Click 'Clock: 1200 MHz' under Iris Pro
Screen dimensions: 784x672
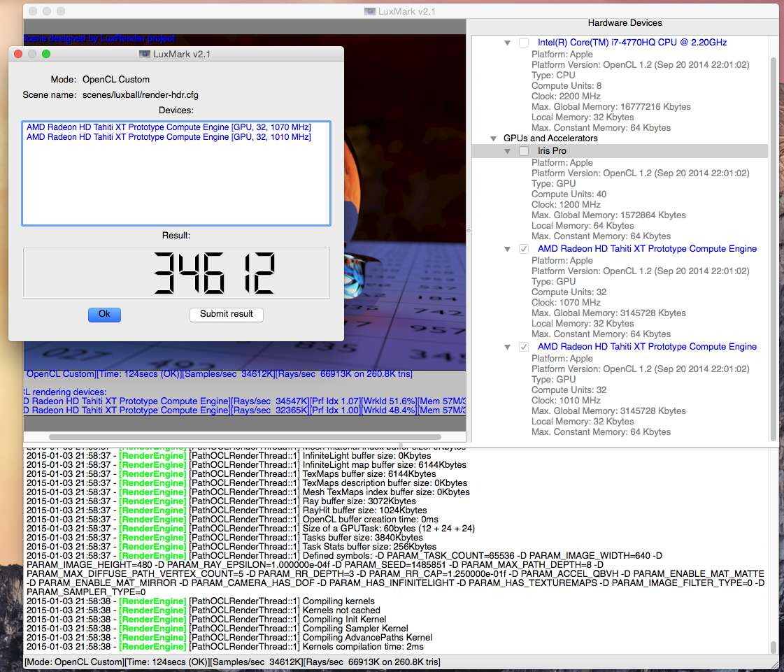[566, 205]
